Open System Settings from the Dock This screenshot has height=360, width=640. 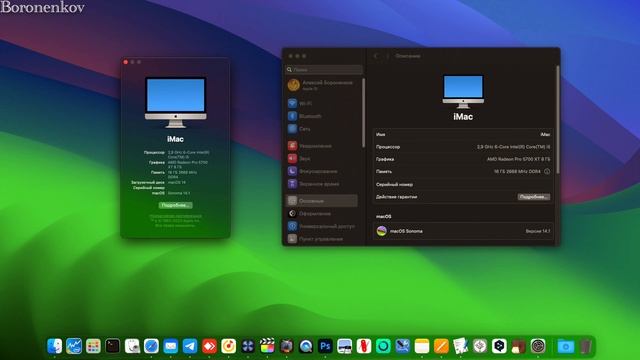(x=538, y=347)
